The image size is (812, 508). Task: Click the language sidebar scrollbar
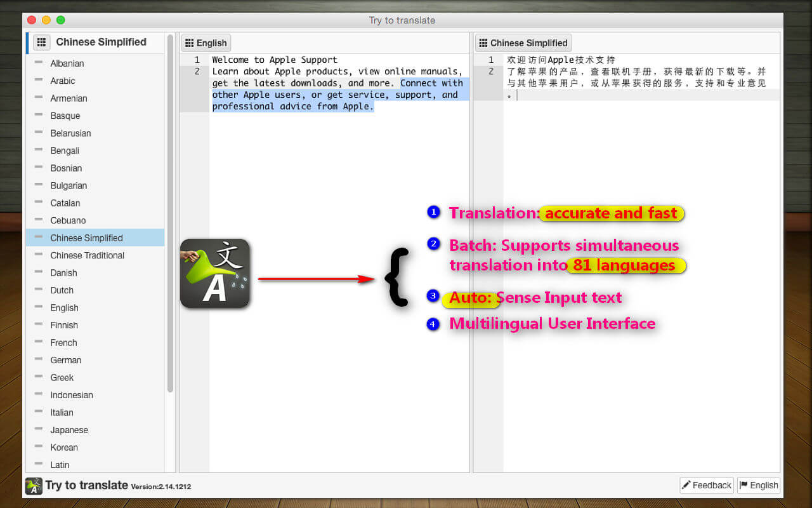tap(170, 213)
